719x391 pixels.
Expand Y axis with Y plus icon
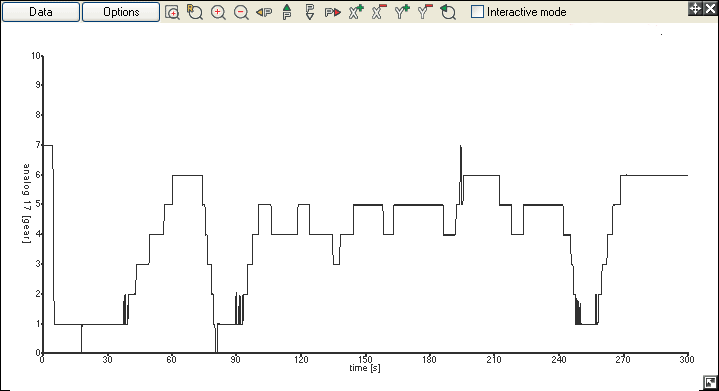pos(402,12)
